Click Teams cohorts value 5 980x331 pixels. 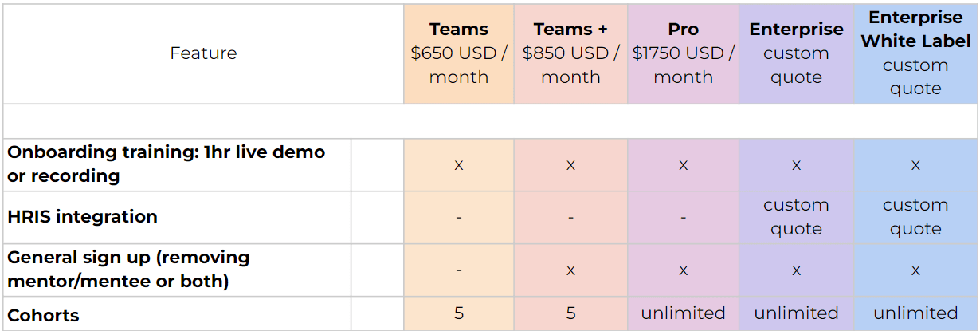point(458,313)
